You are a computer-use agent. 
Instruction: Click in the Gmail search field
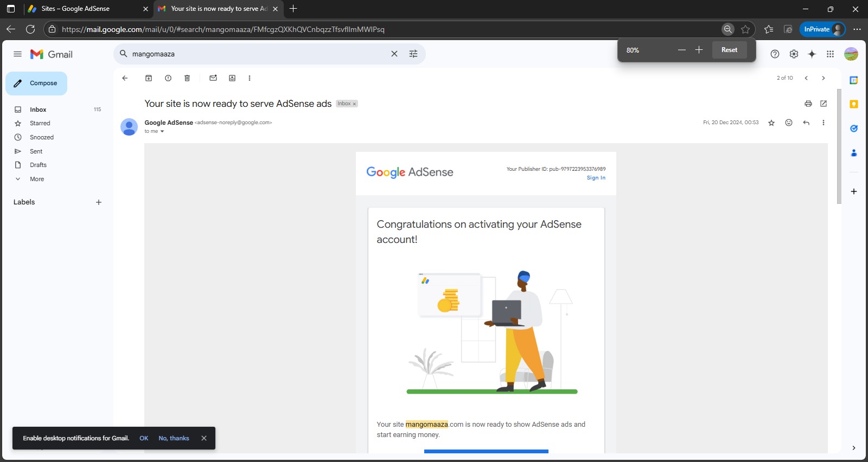pos(258,54)
